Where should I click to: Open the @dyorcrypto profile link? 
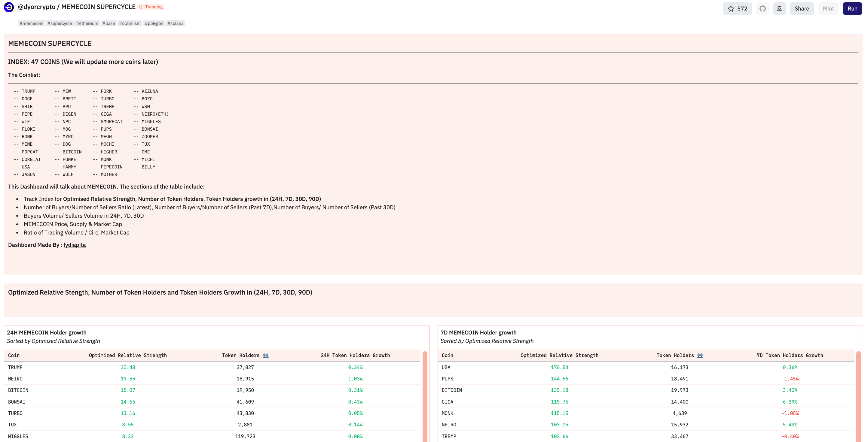[x=36, y=7]
